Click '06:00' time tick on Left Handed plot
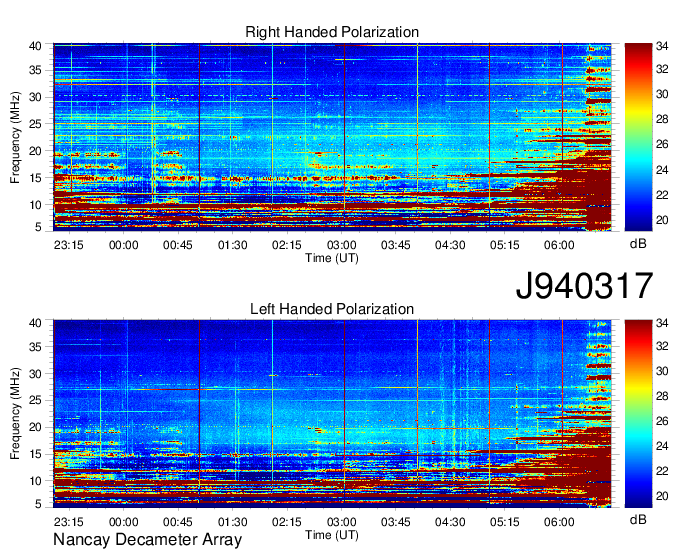Viewport: 680px width, 552px height. [559, 522]
